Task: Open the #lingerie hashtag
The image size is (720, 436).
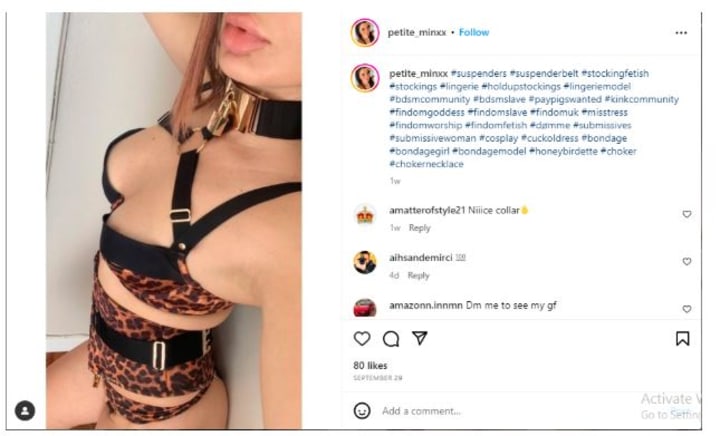Action: pyautogui.click(x=459, y=86)
